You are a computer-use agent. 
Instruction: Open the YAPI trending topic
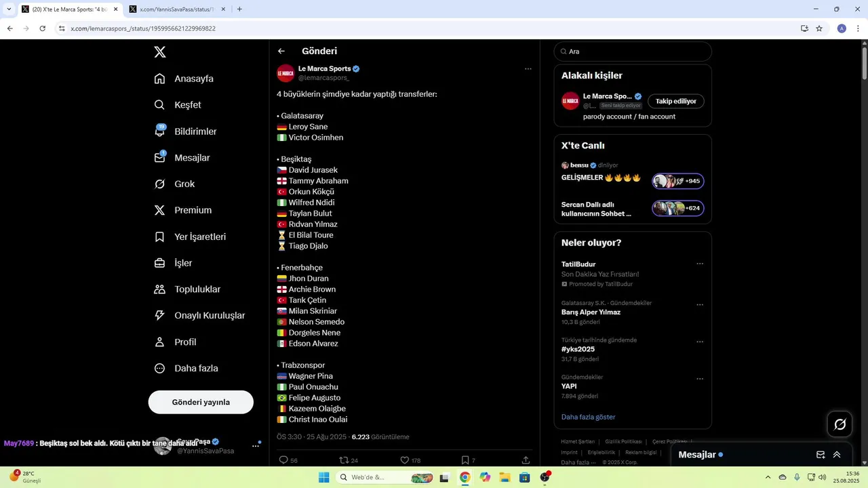click(x=569, y=386)
